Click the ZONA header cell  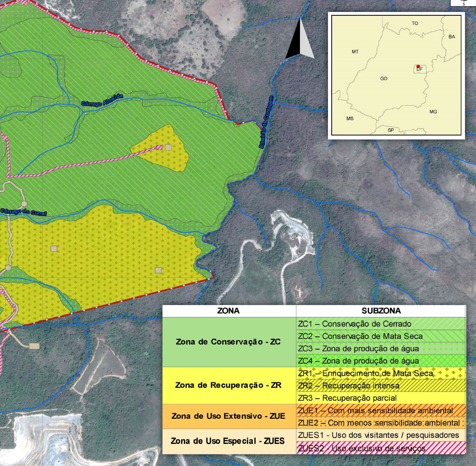coord(229,311)
